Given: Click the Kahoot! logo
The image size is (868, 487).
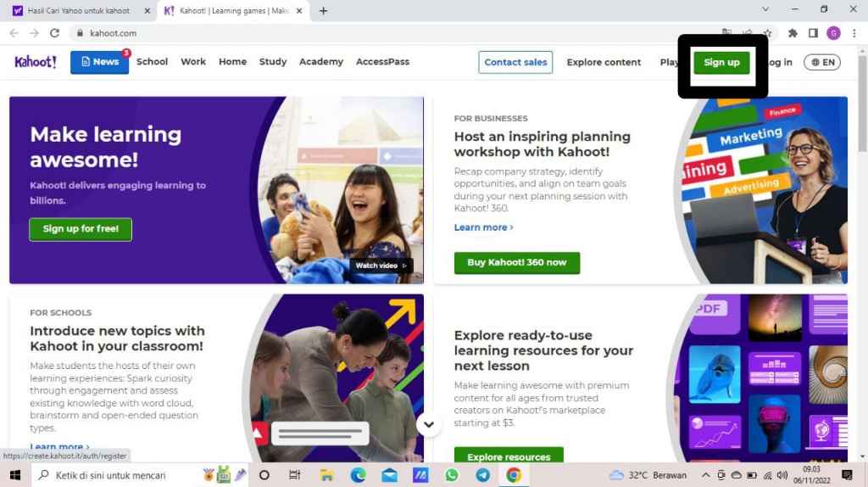Looking at the screenshot, I should [x=36, y=61].
